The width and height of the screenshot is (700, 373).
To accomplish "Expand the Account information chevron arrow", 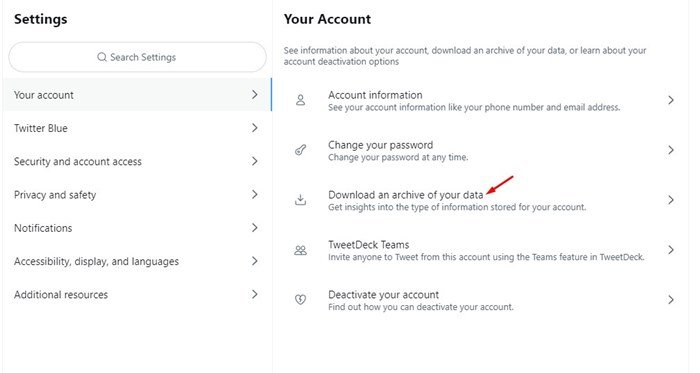I will coord(671,100).
